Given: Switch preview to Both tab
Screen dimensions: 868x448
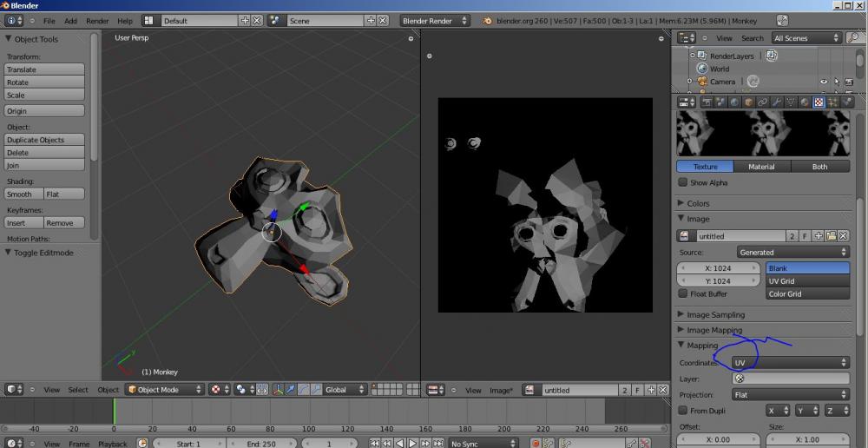Looking at the screenshot, I should coord(820,166).
